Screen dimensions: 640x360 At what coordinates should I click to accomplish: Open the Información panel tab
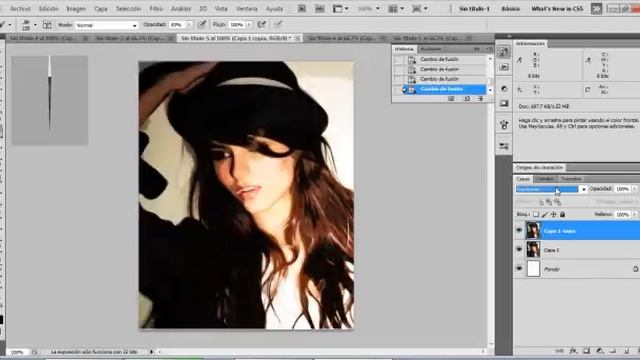point(530,43)
